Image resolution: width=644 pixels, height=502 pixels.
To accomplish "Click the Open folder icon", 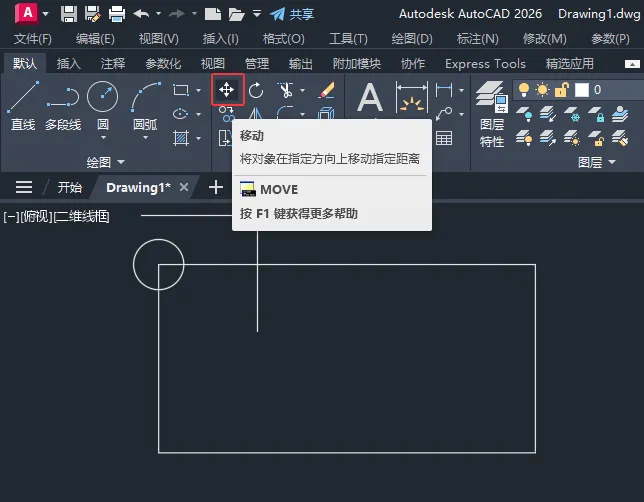I will (237, 14).
